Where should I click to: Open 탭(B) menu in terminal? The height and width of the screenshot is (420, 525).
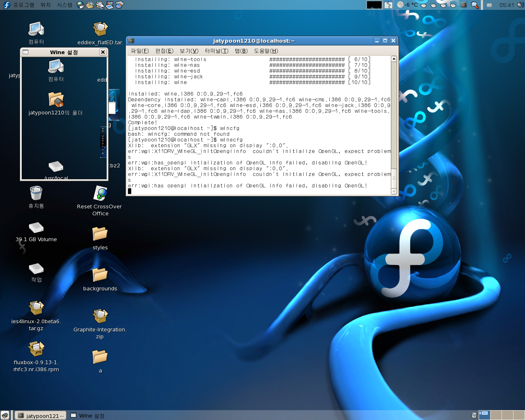point(241,51)
